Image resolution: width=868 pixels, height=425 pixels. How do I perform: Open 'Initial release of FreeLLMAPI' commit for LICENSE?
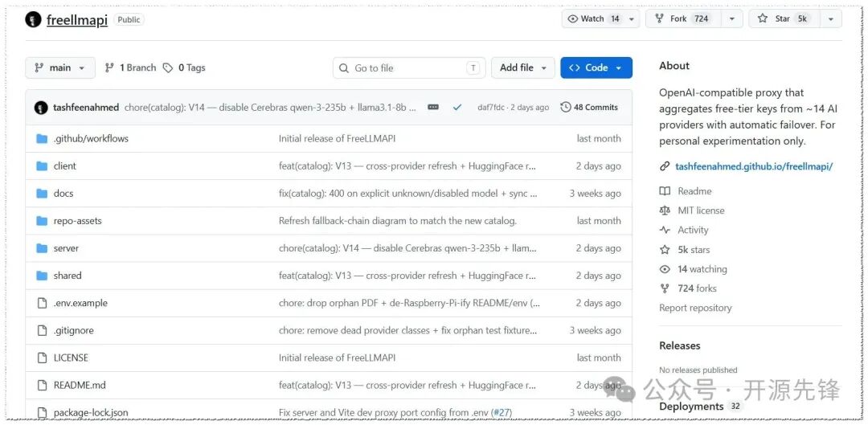tap(337, 358)
